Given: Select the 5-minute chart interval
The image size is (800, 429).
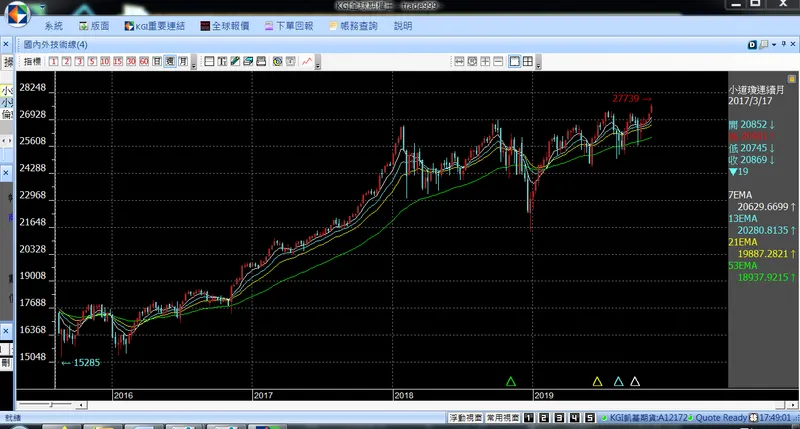Looking at the screenshot, I should point(92,62).
